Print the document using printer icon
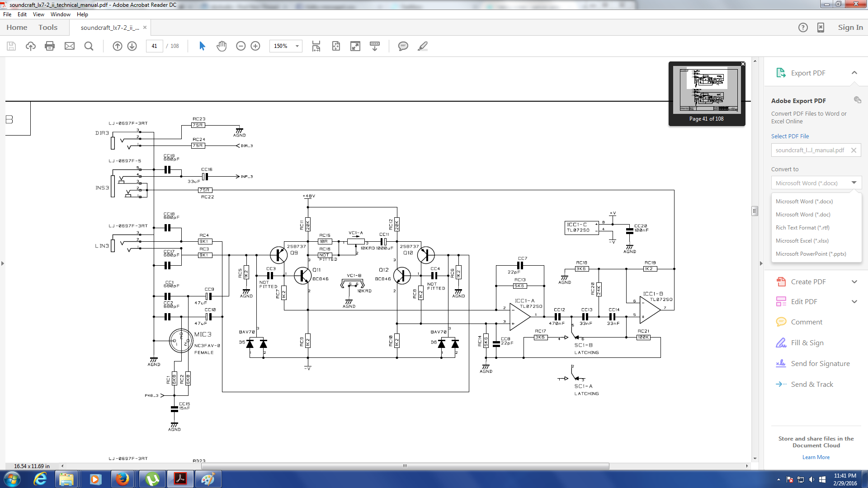 pyautogui.click(x=50, y=46)
